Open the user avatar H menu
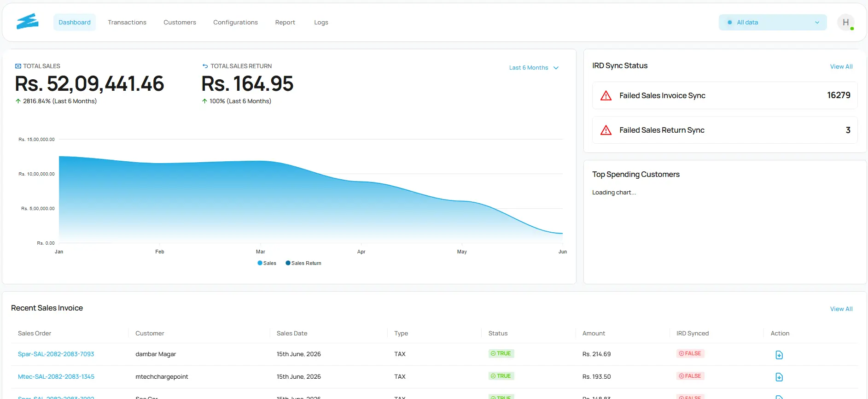868x399 pixels. click(845, 22)
